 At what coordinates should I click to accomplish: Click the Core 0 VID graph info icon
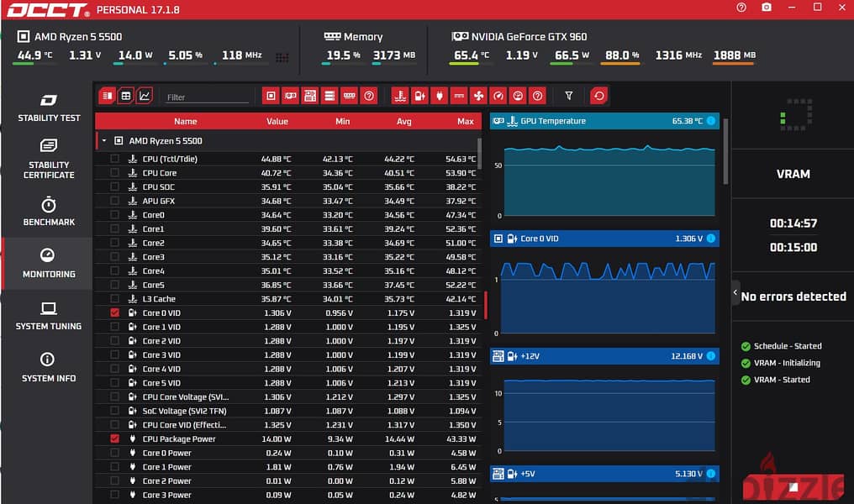pyautogui.click(x=711, y=239)
